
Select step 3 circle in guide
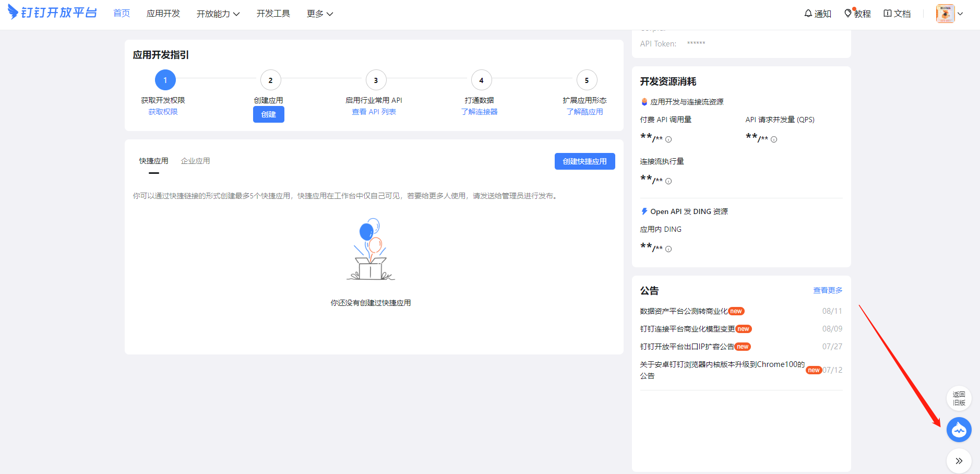(x=376, y=80)
